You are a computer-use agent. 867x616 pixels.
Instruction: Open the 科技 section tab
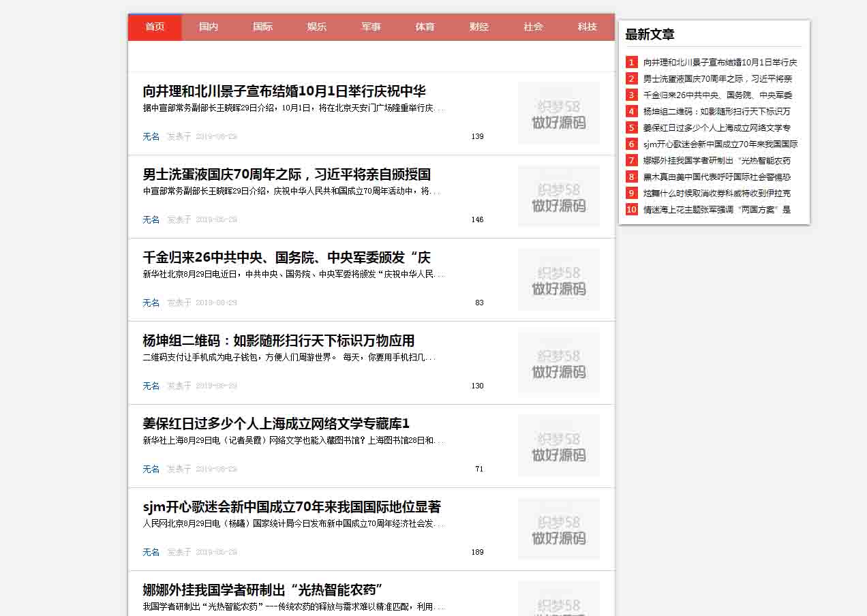(587, 27)
